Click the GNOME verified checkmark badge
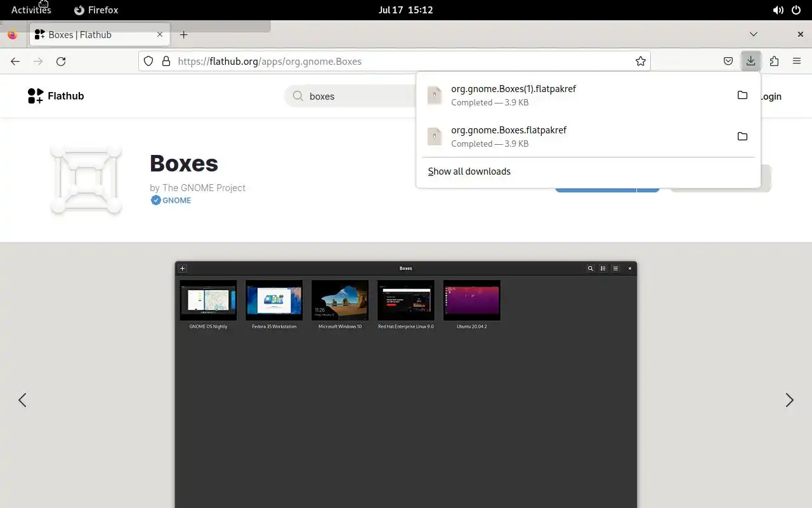The height and width of the screenshot is (508, 812). coord(155,200)
